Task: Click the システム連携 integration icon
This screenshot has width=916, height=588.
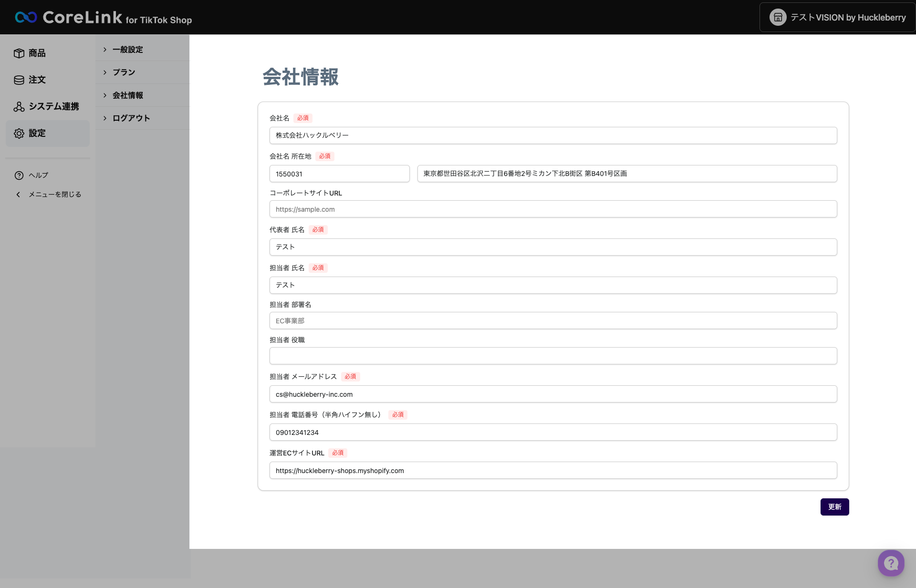Action: [x=19, y=107]
